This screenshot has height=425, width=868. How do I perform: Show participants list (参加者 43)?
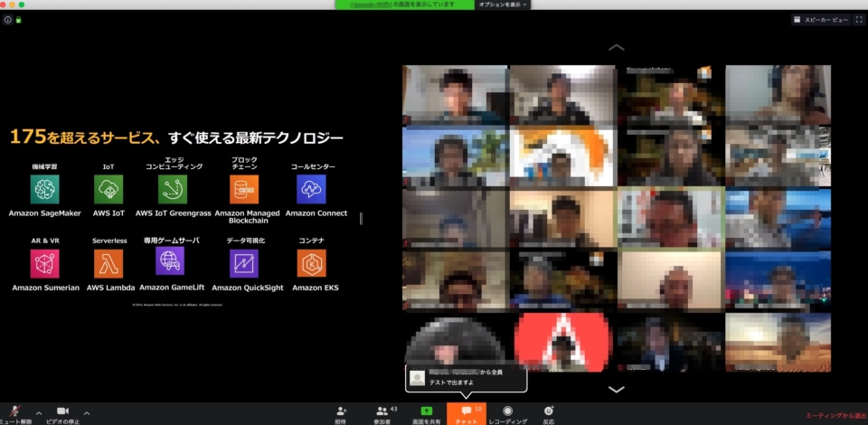382,414
